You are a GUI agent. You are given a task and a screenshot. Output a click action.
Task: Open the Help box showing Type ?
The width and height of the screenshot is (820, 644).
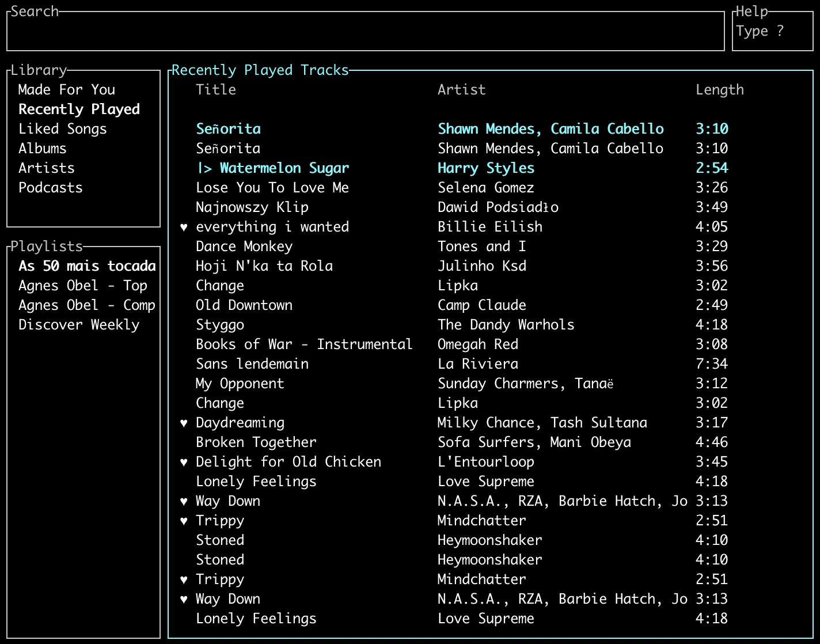[772, 31]
